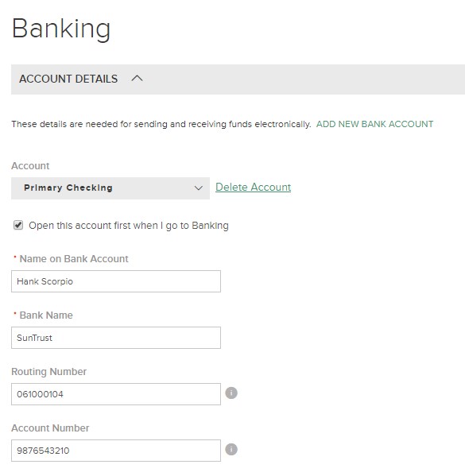Click the 'Open this account first' label text
The image size is (465, 476).
(x=129, y=226)
